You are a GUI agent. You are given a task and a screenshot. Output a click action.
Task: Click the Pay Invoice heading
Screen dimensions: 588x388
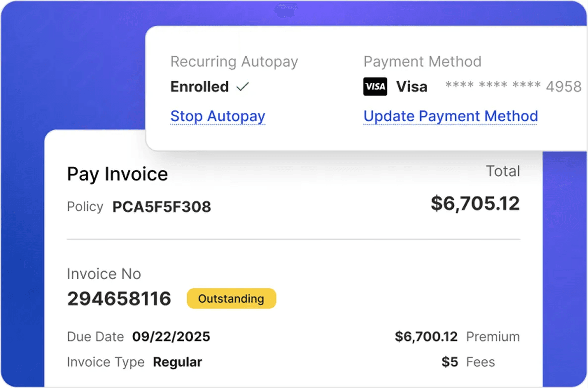[x=117, y=174]
